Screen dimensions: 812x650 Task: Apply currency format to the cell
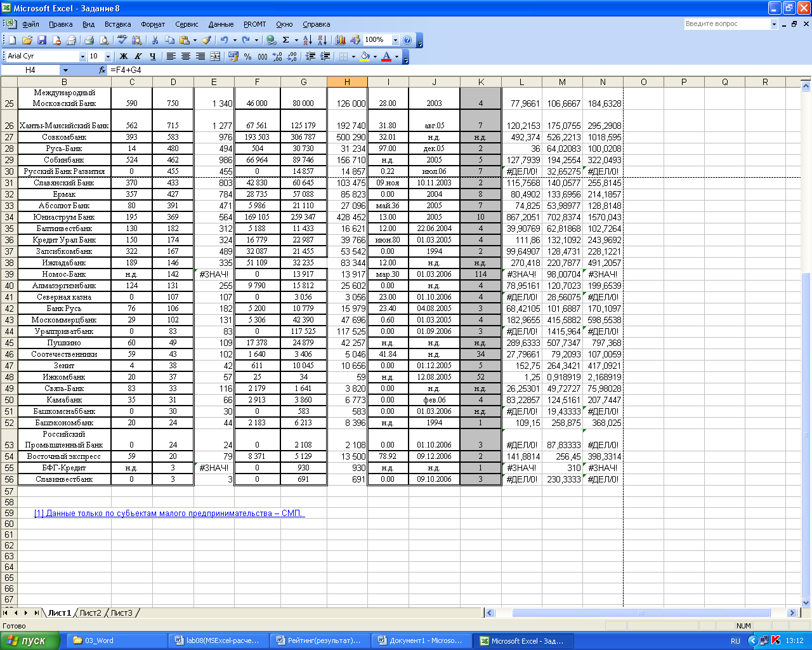(x=233, y=56)
